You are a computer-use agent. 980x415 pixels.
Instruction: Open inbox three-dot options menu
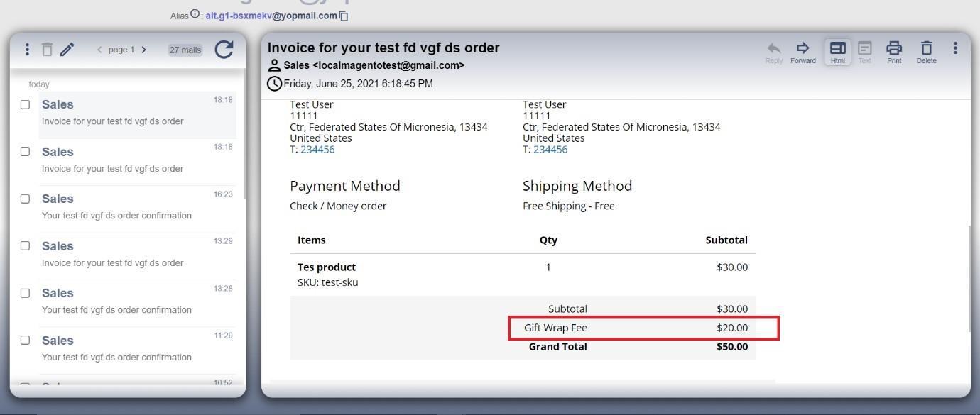click(x=27, y=50)
